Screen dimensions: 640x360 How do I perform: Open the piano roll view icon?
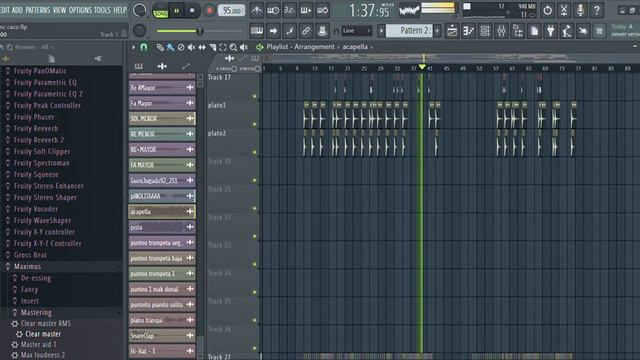[x=469, y=31]
